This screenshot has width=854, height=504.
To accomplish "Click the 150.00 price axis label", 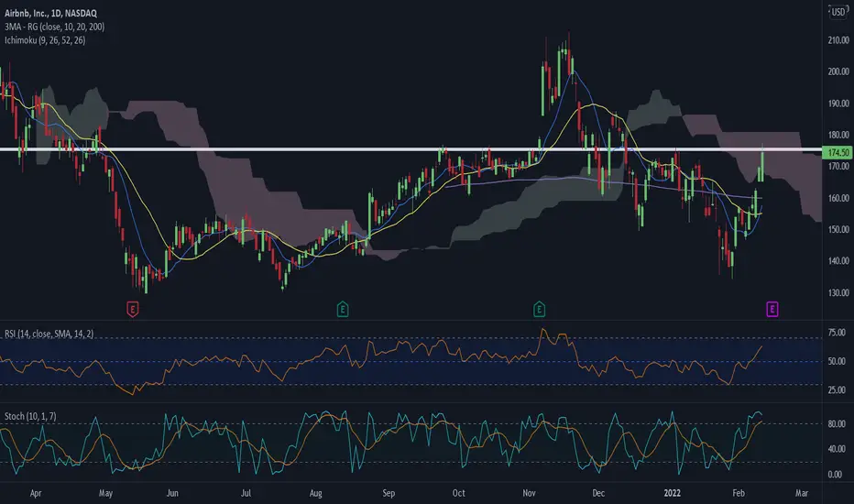I will click(838, 229).
